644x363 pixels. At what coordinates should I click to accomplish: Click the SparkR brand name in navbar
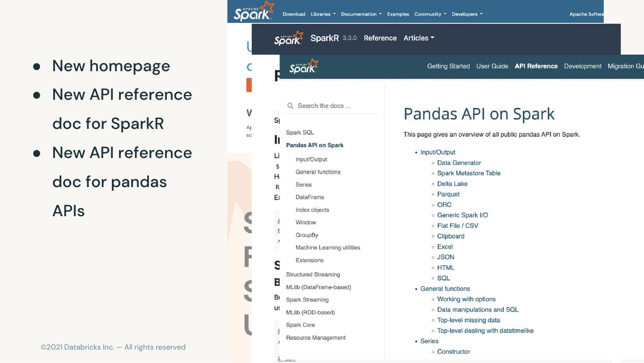[325, 38]
